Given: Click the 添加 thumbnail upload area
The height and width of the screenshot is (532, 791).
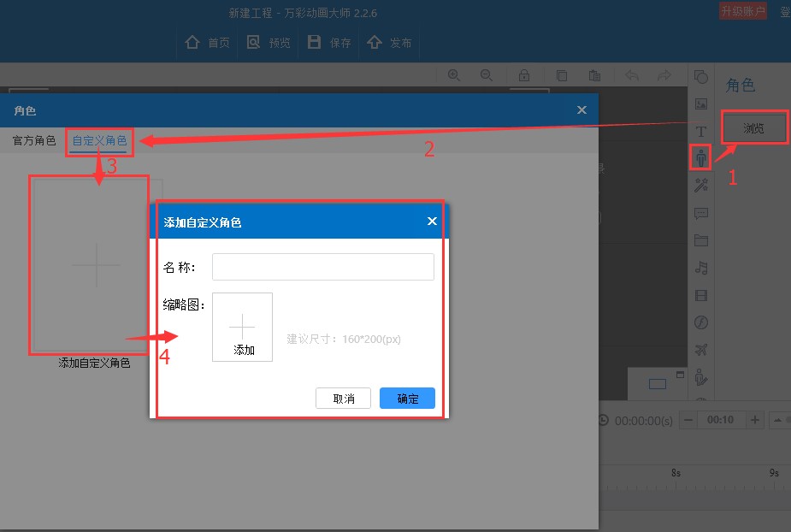Looking at the screenshot, I should (x=242, y=327).
